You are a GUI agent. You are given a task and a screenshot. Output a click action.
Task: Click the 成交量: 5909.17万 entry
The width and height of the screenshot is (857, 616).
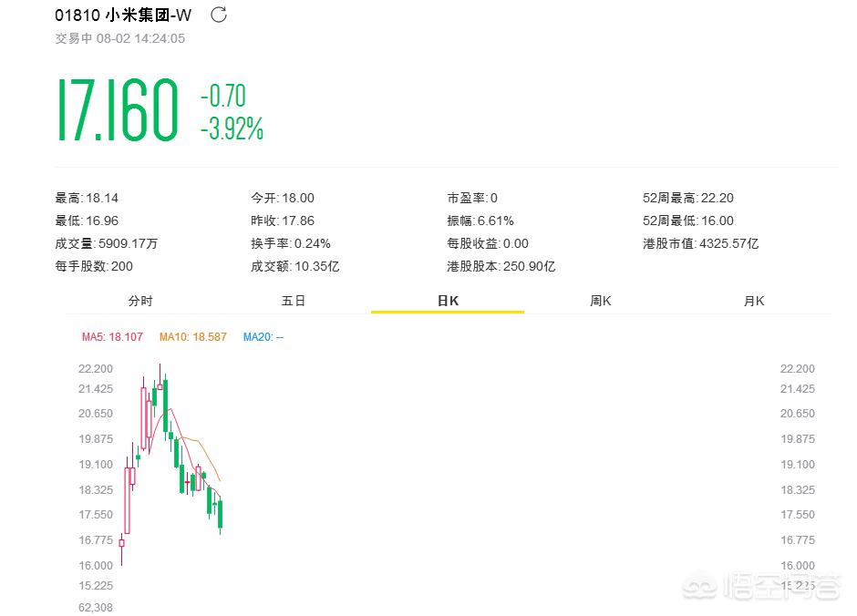pyautogui.click(x=106, y=244)
